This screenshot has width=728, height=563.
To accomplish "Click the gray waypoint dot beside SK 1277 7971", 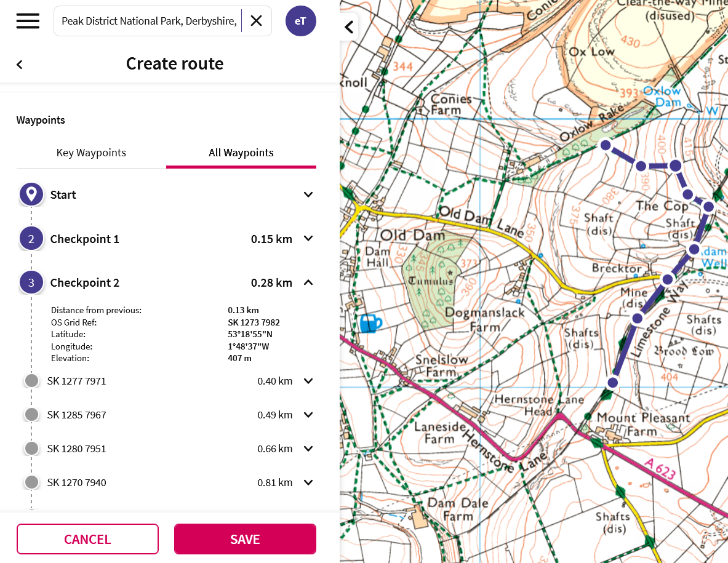I will [31, 380].
